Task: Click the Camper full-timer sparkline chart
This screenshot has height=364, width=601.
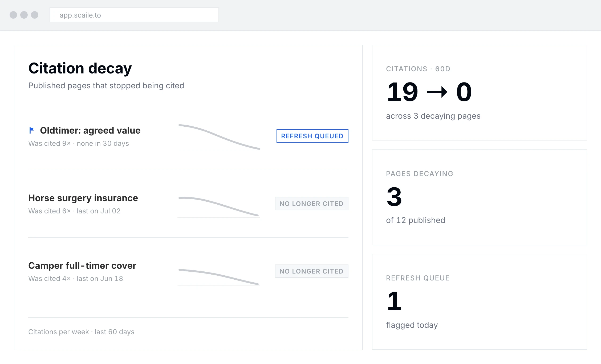Action: (x=219, y=277)
